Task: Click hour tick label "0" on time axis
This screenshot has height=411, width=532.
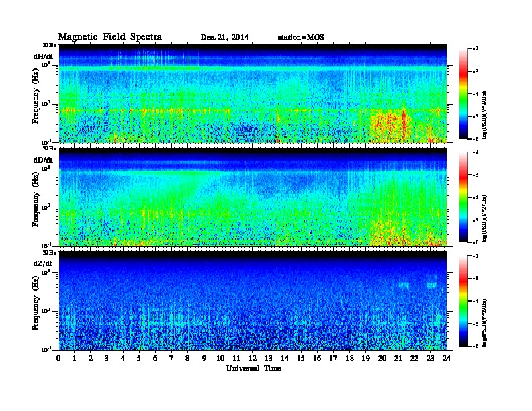Action: [x=58, y=358]
